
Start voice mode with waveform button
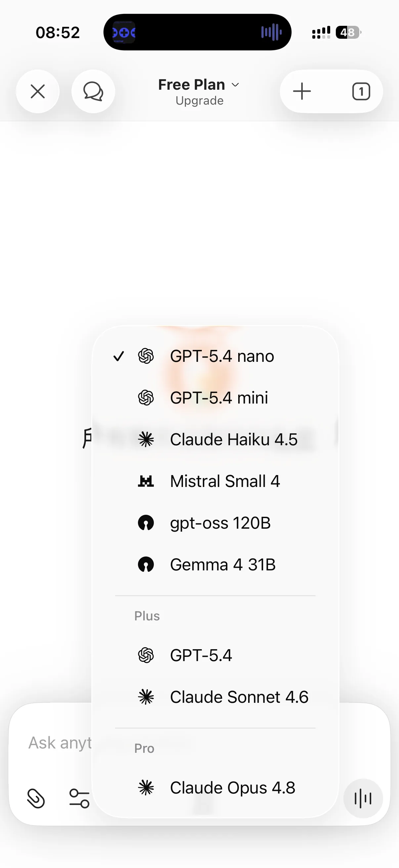click(363, 798)
